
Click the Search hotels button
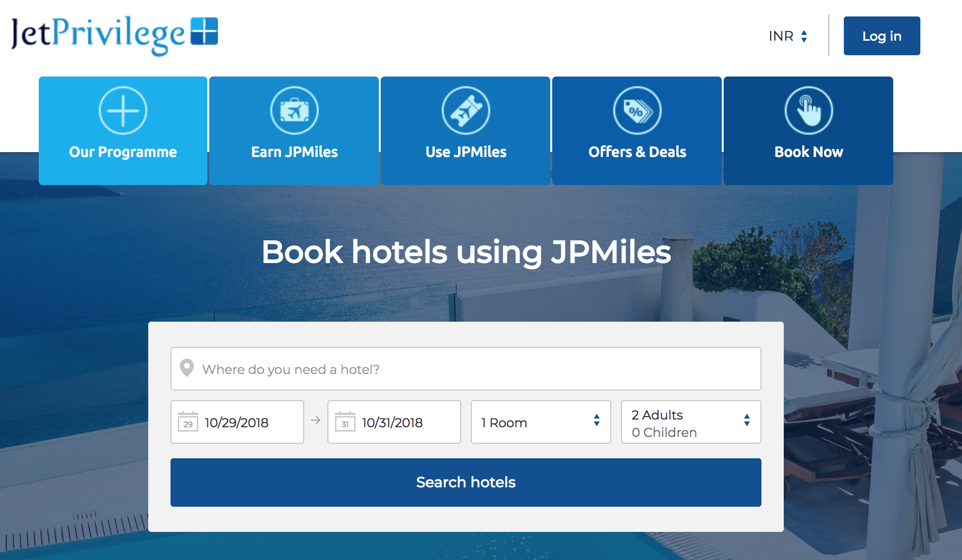[465, 482]
